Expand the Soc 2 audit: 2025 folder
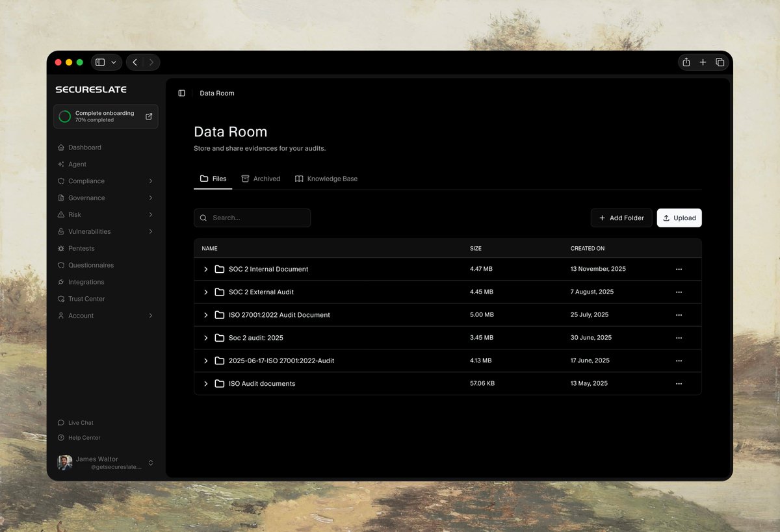Screen dimensions: 780x532 [206, 338]
